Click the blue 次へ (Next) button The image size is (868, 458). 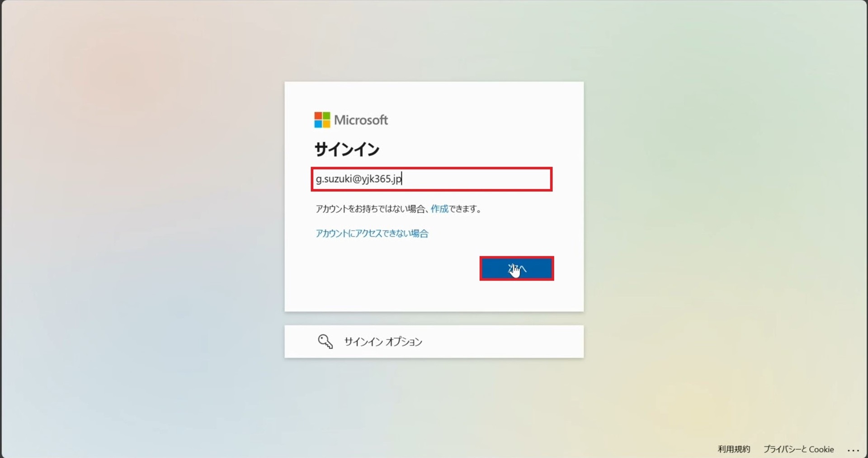click(516, 269)
